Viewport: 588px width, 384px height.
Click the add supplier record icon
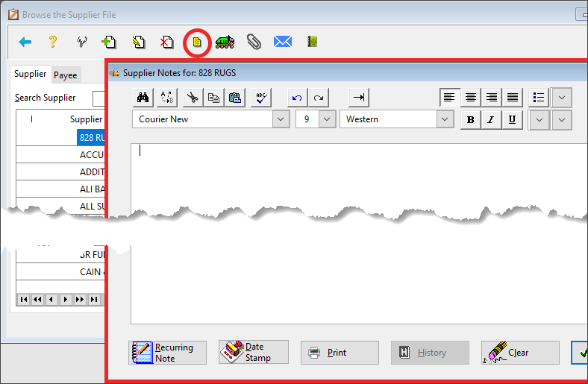pos(109,42)
